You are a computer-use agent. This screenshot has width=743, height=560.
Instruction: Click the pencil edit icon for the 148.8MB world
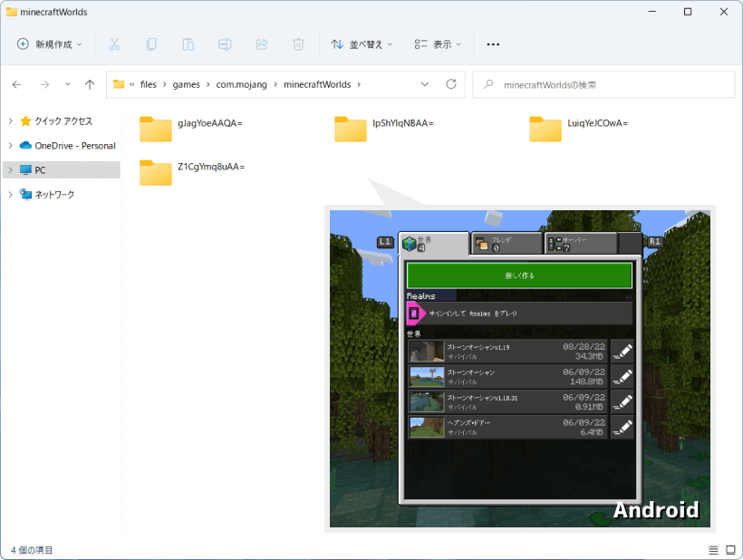pyautogui.click(x=622, y=377)
